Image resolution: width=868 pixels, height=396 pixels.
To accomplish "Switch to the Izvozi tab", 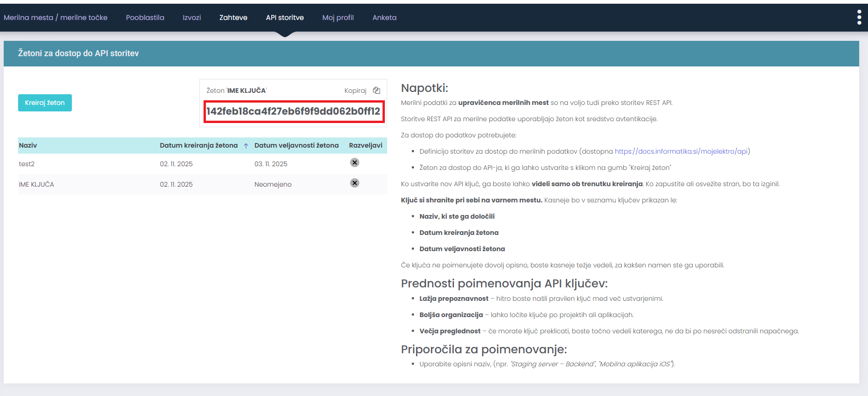I will coord(191,18).
